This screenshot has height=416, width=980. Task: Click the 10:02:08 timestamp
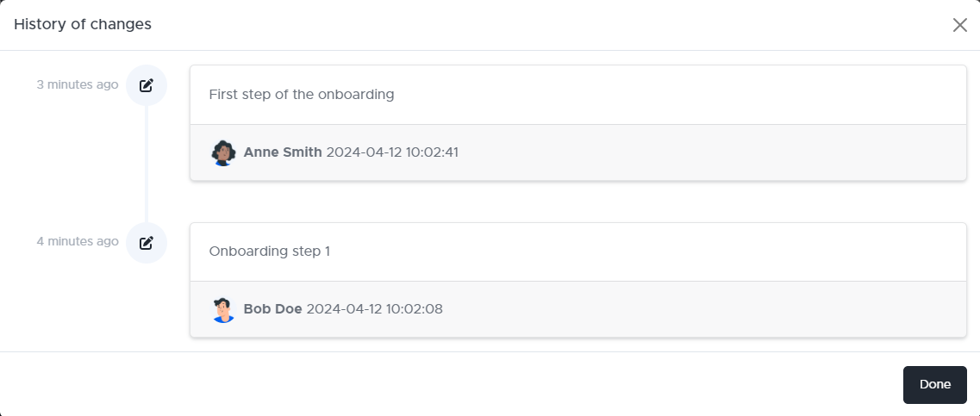click(x=414, y=309)
